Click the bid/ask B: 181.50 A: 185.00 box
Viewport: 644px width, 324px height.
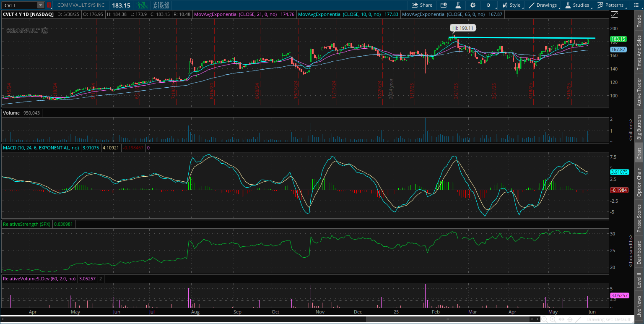(x=161, y=5)
